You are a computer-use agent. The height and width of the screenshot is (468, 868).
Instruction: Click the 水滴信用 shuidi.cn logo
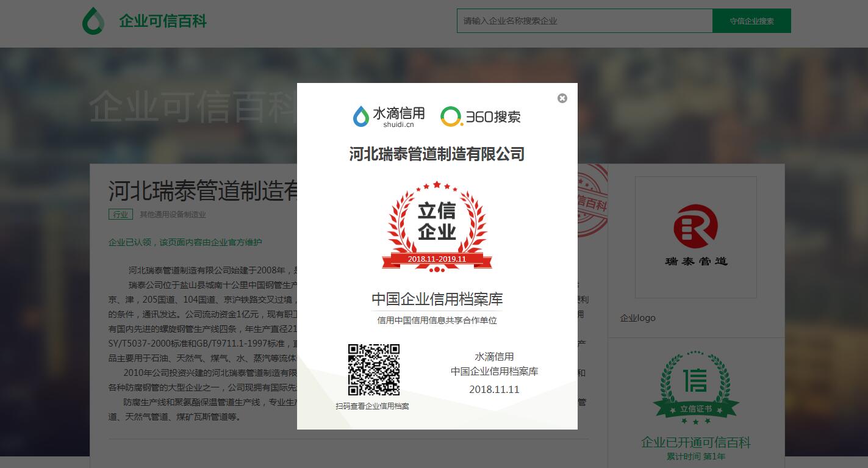pyautogui.click(x=389, y=116)
